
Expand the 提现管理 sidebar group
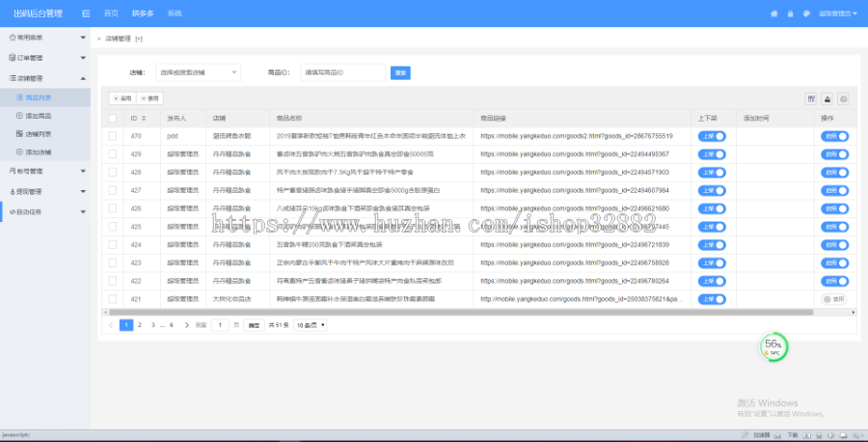pos(44,192)
